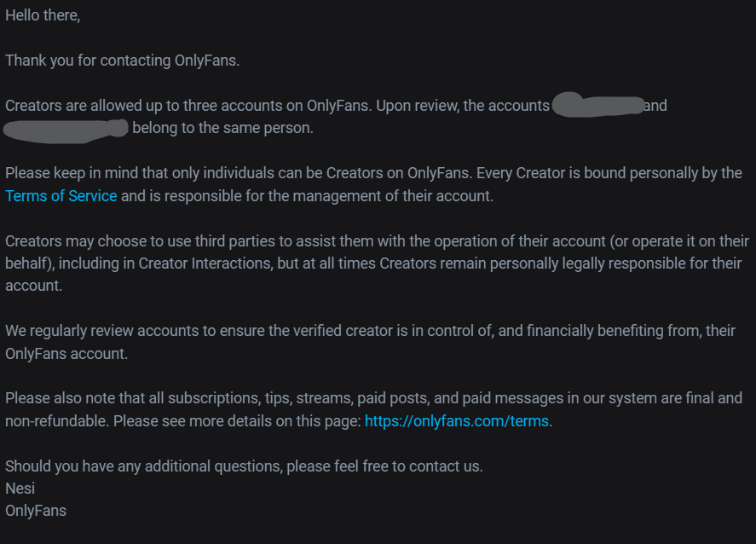756x544 pixels.
Task: Click the 'Should you have any additional questions' line
Action: point(244,466)
